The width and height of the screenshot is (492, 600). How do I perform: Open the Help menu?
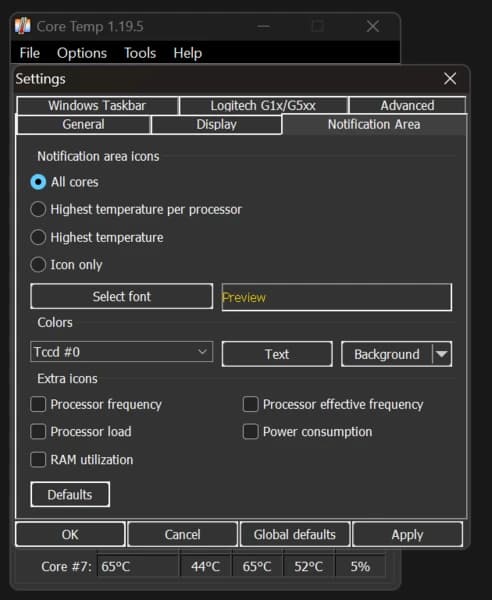[x=187, y=53]
